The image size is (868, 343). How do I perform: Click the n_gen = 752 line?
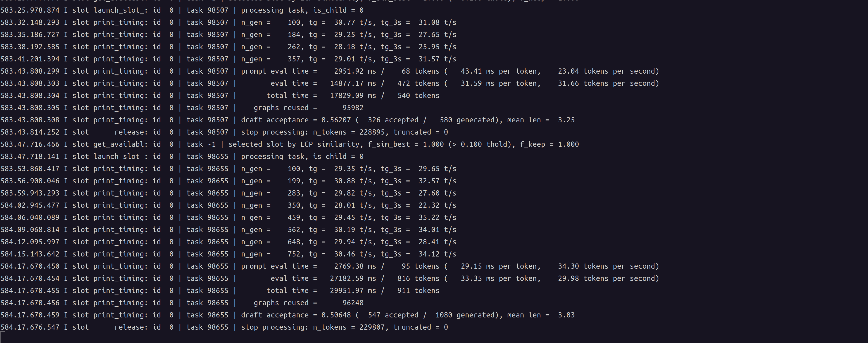click(x=228, y=254)
